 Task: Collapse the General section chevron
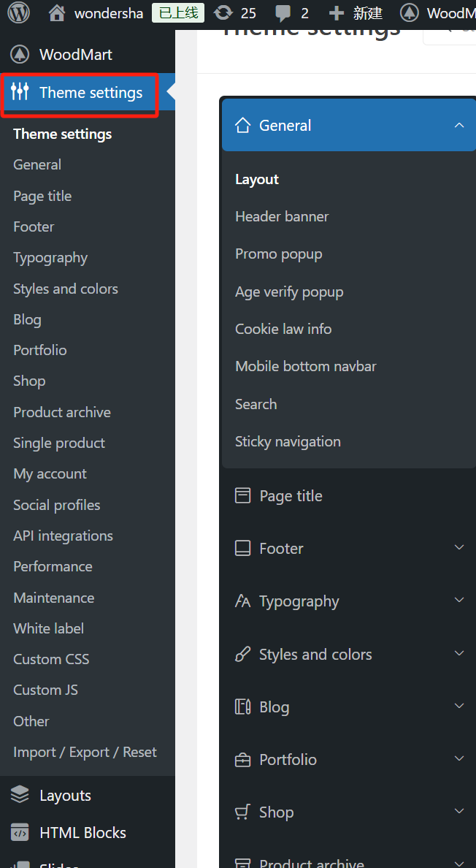tap(459, 126)
